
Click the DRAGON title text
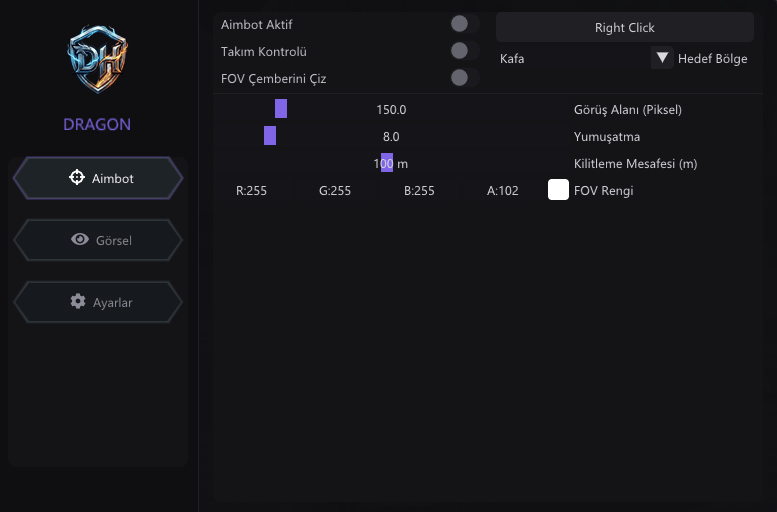(97, 124)
